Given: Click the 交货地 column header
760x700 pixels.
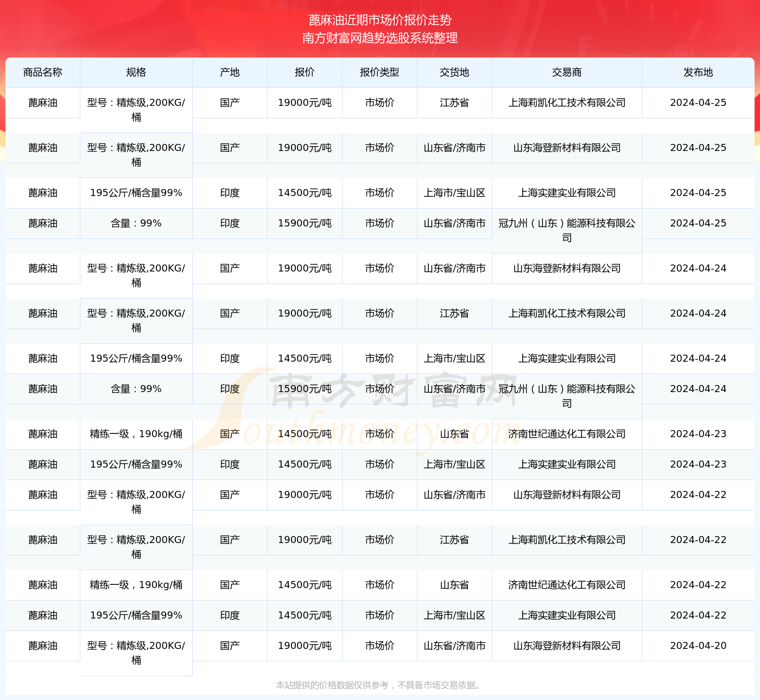Looking at the screenshot, I should [x=454, y=72].
